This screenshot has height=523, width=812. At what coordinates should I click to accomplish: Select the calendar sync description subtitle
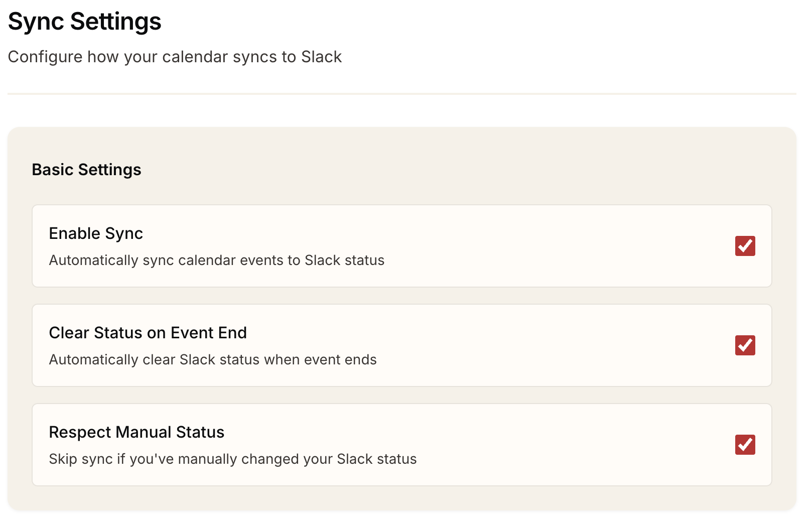click(x=174, y=57)
